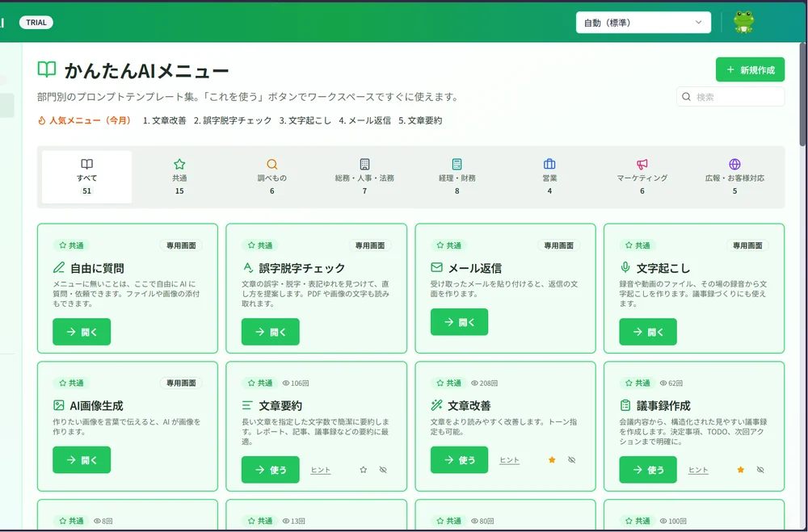Click popular menu item 2. 誤字脱字チェック
The height and width of the screenshot is (532, 808).
[233, 120]
